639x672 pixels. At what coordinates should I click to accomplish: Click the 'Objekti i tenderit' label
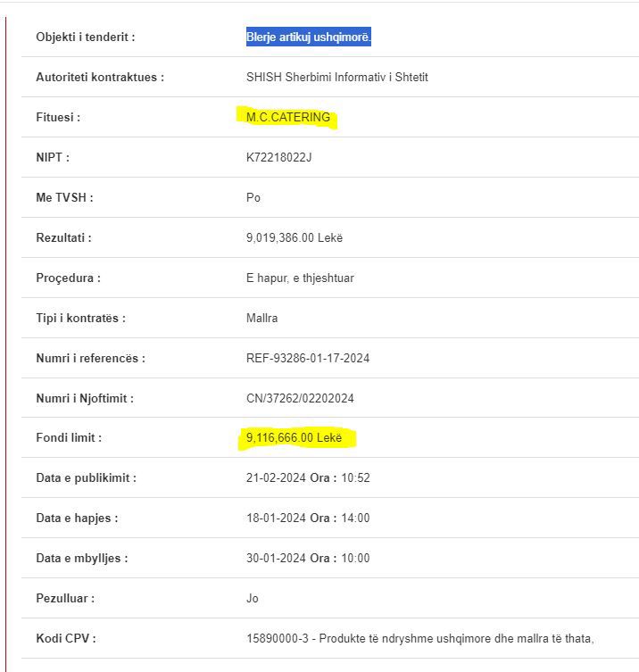86,37
